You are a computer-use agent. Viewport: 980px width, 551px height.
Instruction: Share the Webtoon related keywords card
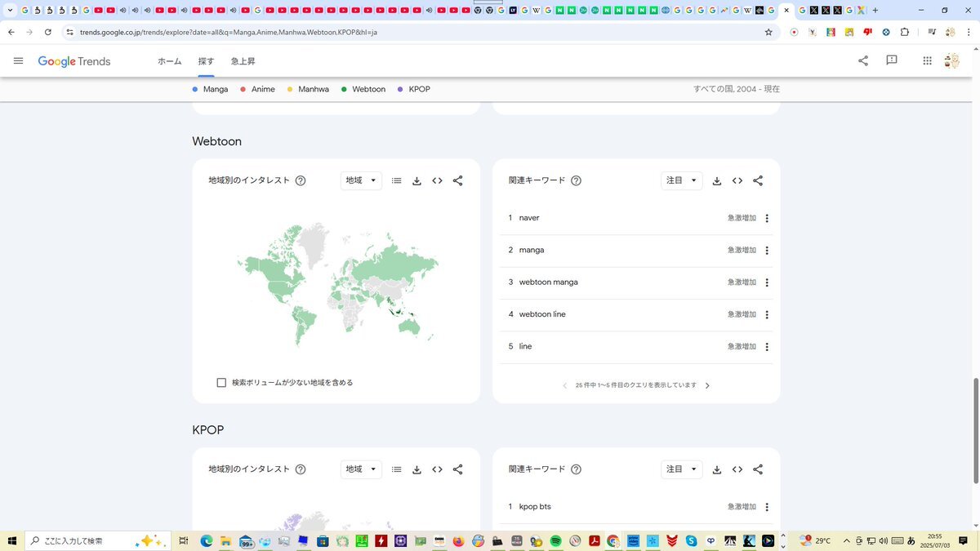758,180
